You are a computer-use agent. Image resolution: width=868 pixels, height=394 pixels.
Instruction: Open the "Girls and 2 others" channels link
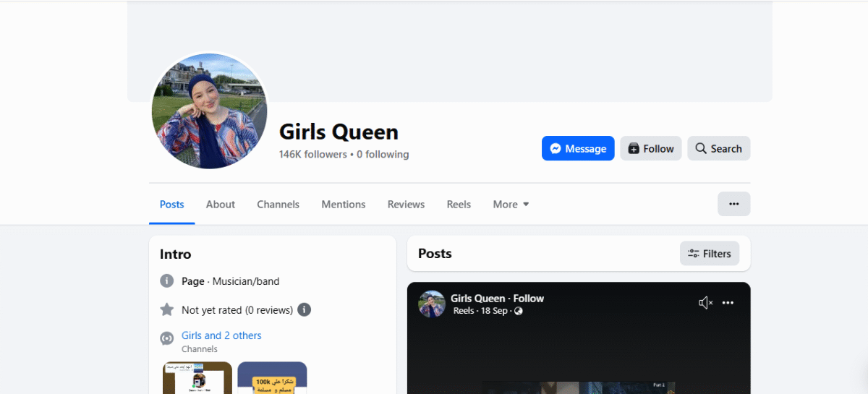point(221,335)
